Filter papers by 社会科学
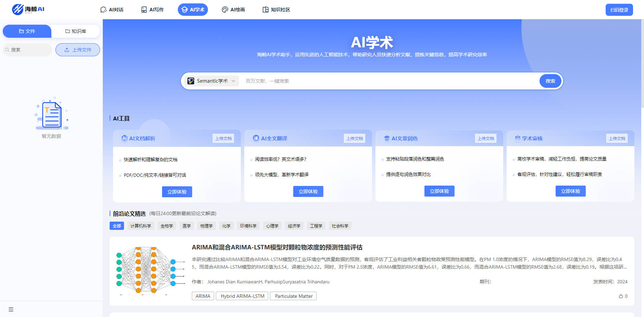Image resolution: width=644 pixels, height=317 pixels. [x=340, y=226]
